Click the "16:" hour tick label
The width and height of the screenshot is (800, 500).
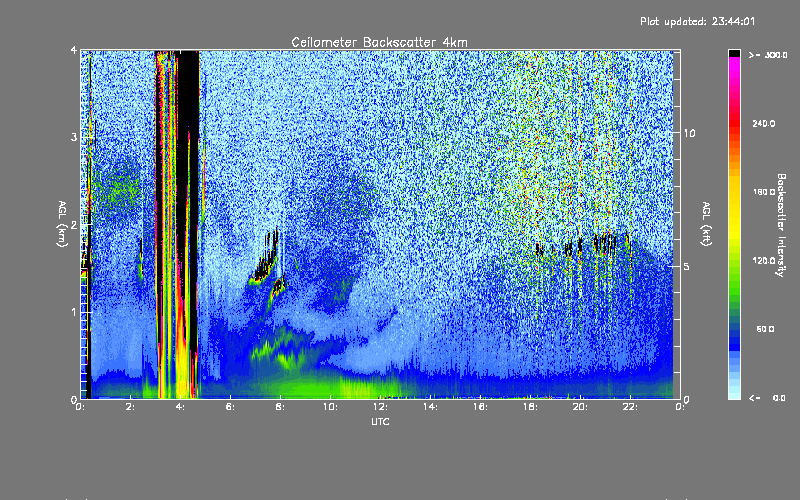(x=481, y=407)
